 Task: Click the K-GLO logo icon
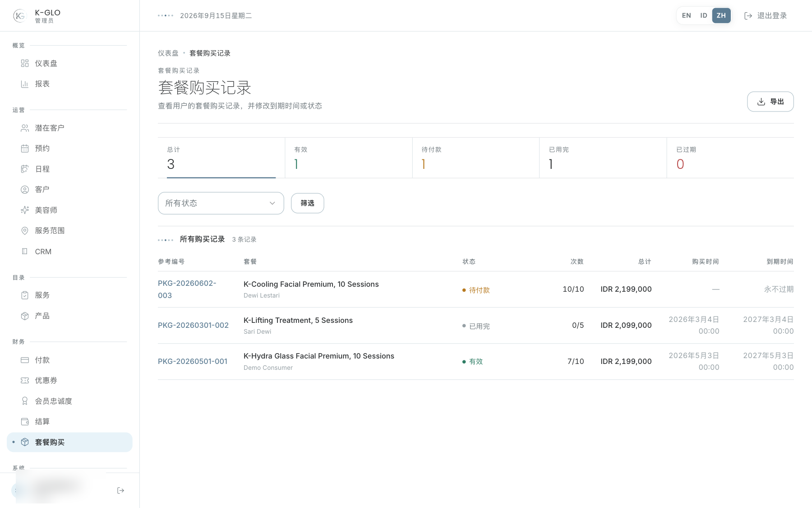pyautogui.click(x=20, y=16)
